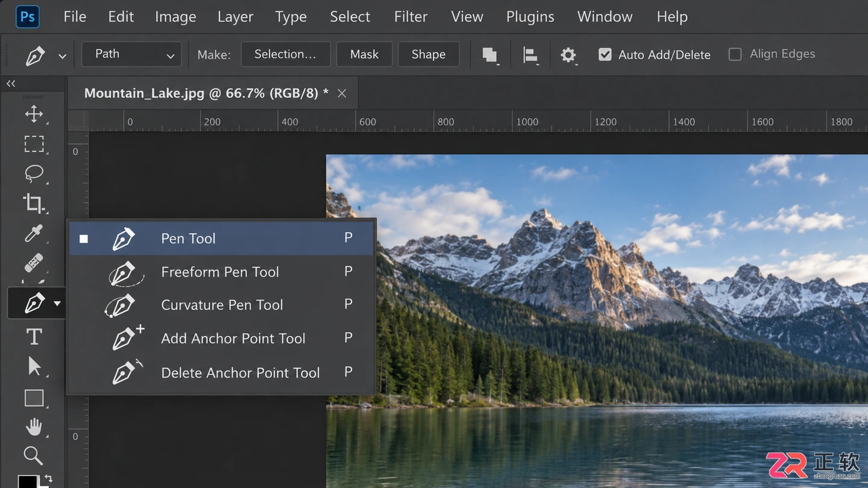Disable the Auto Add/Delete checkbox

(605, 55)
